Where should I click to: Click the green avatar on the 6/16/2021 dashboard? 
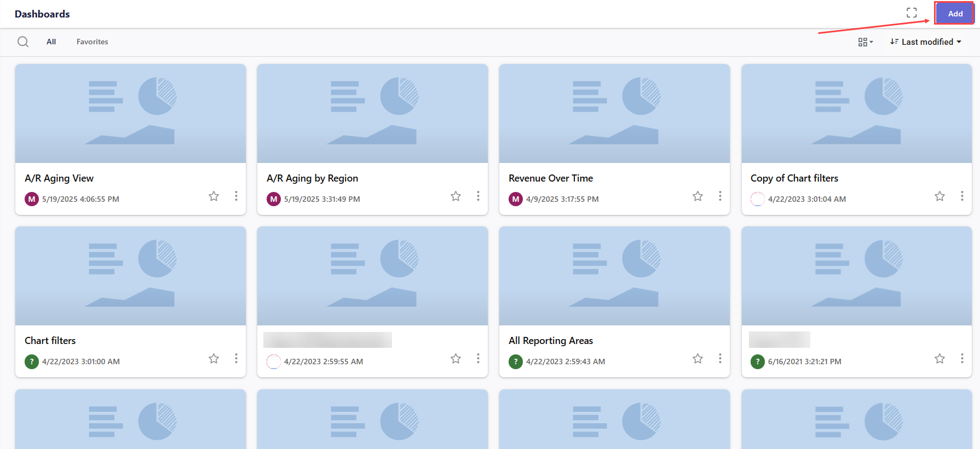[x=758, y=361]
